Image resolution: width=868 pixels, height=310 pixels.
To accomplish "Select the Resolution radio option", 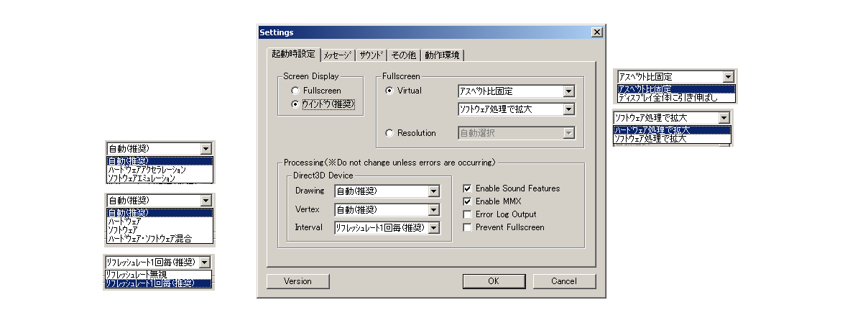I will click(389, 133).
